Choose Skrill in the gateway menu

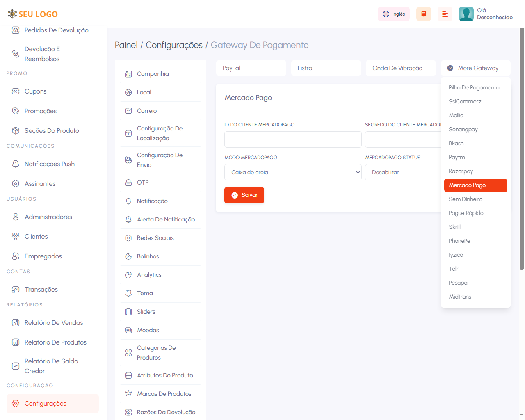click(x=455, y=227)
